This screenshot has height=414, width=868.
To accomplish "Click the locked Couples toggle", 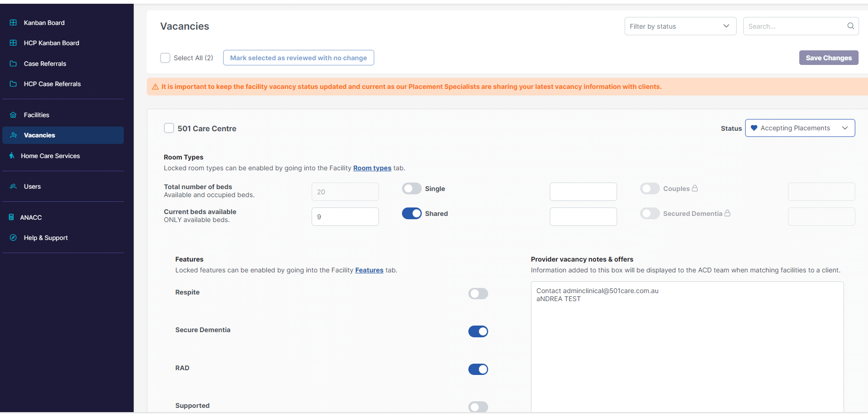I will 650,189.
